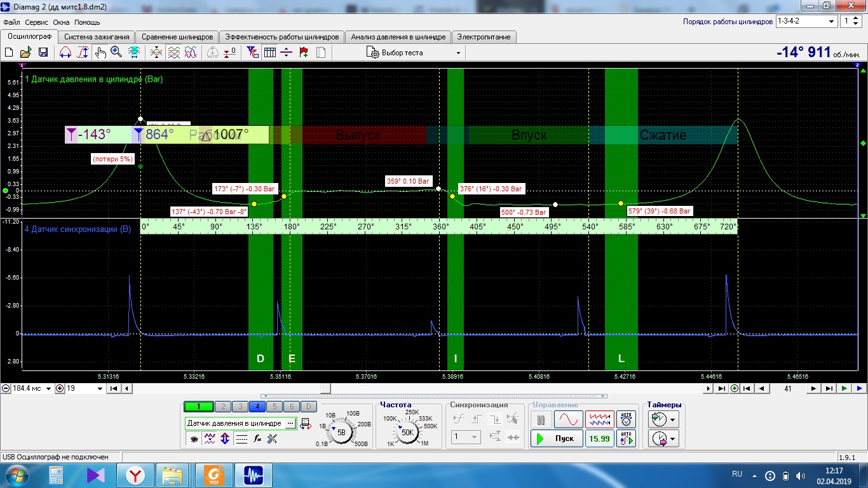
Task: Click the pause button in Управление
Action: pyautogui.click(x=541, y=420)
